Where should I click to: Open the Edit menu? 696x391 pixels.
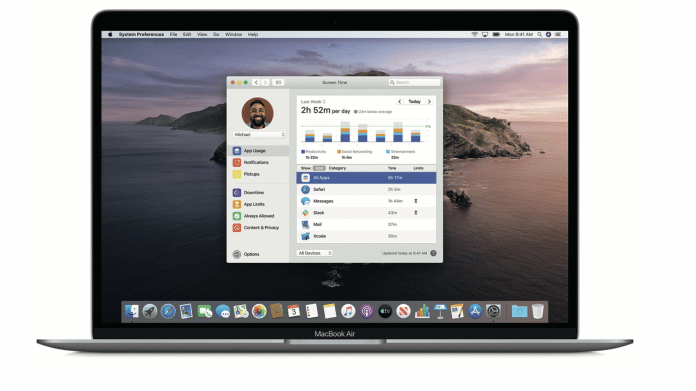[187, 34]
